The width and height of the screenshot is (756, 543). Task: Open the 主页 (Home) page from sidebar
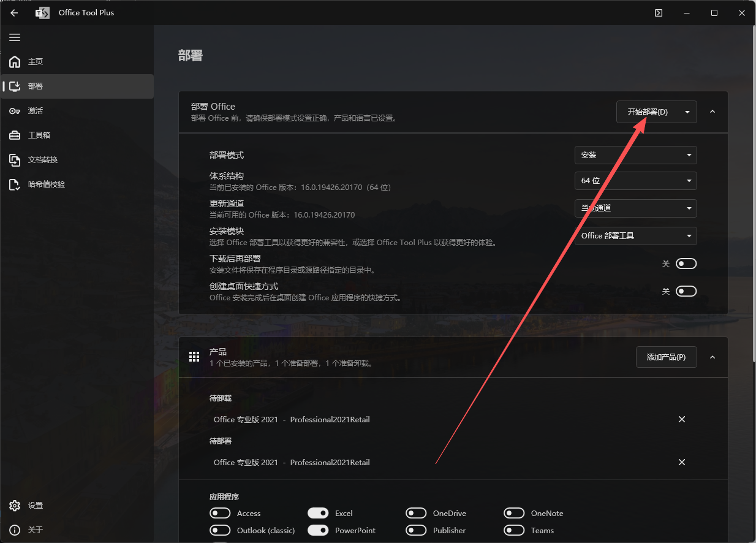coord(35,61)
